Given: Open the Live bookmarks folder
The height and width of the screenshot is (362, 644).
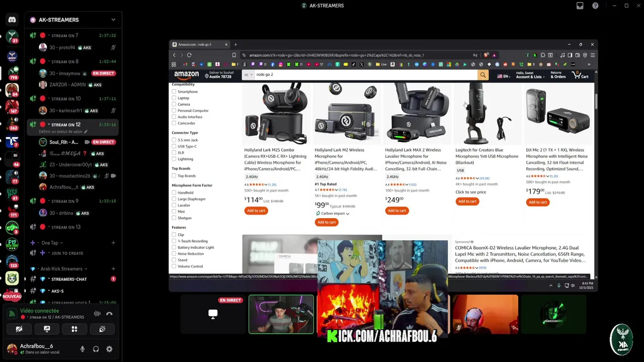Looking at the screenshot, I should (382, 64).
